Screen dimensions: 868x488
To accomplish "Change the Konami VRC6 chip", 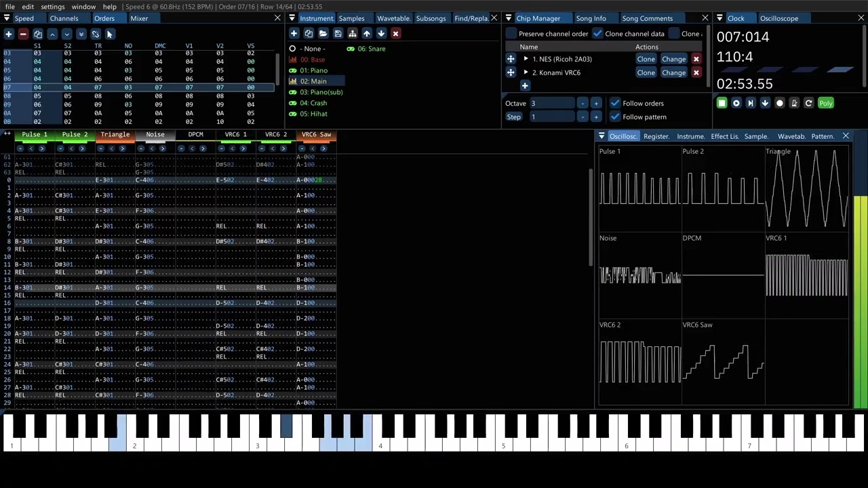I will point(673,73).
